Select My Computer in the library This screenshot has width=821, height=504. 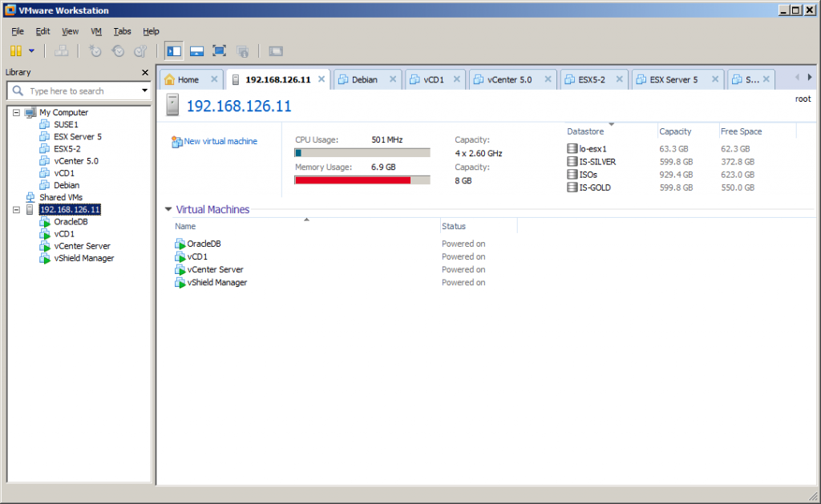(x=64, y=112)
